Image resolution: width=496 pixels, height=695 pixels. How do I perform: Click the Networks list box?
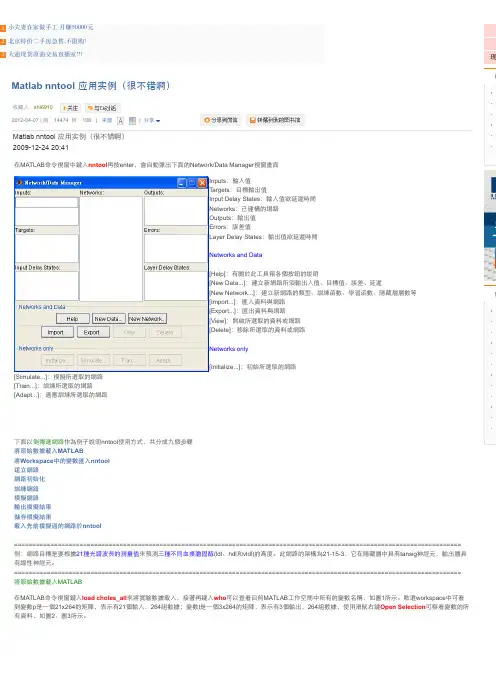tap(111, 249)
